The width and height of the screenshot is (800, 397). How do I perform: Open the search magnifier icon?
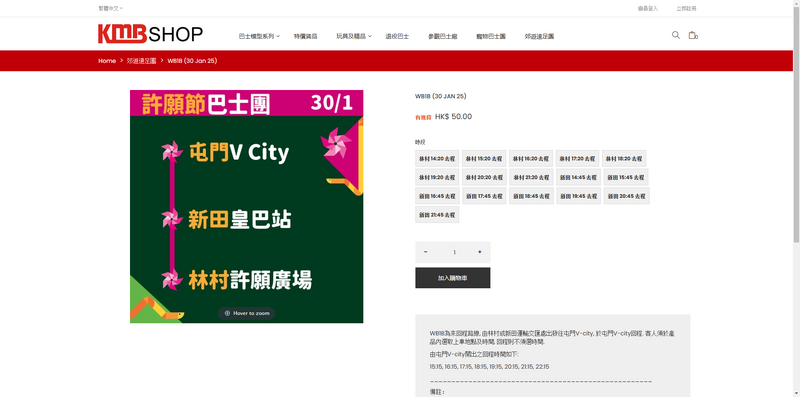coord(676,35)
